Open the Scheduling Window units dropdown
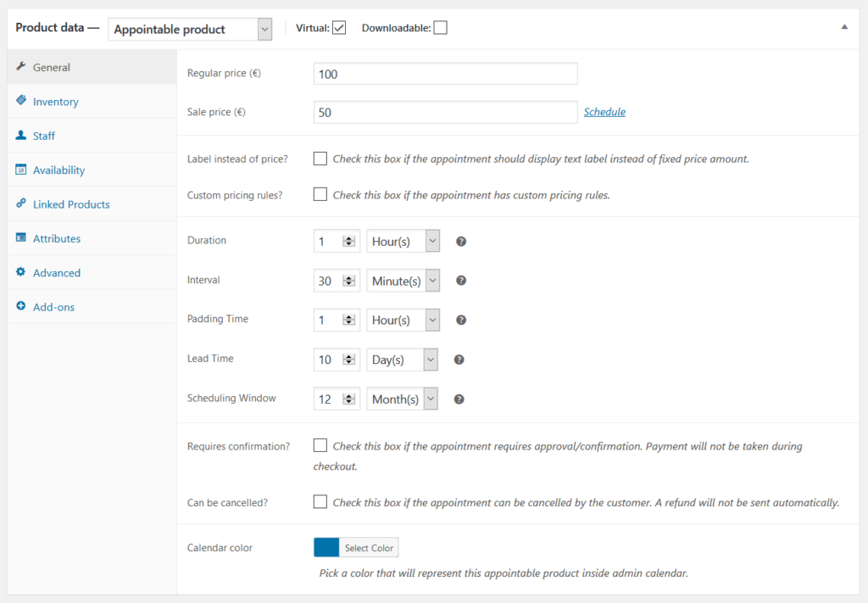Screen dimensions: 868x603 click(x=402, y=398)
